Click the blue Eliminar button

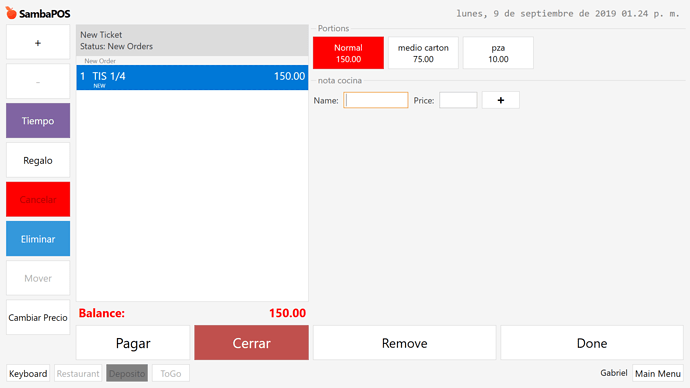coord(38,238)
